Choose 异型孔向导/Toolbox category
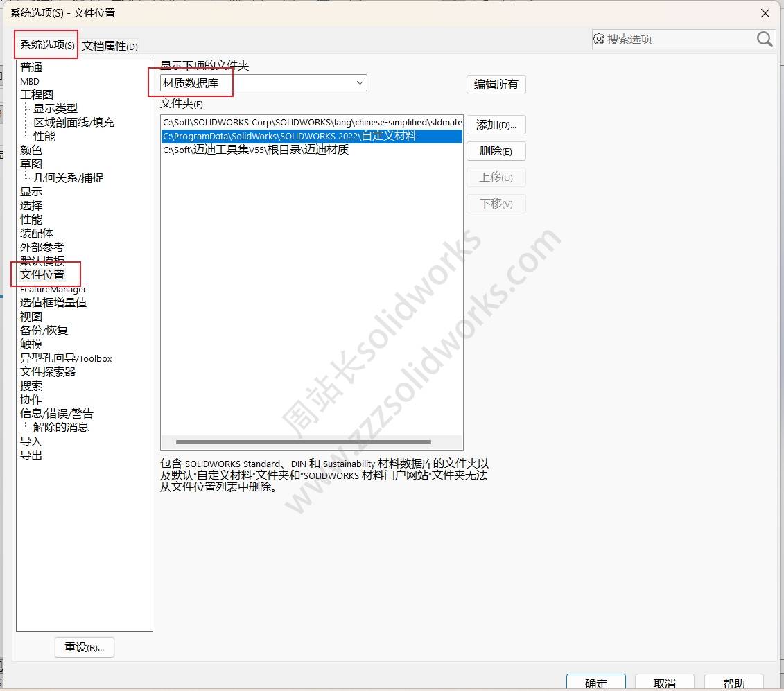 66,358
